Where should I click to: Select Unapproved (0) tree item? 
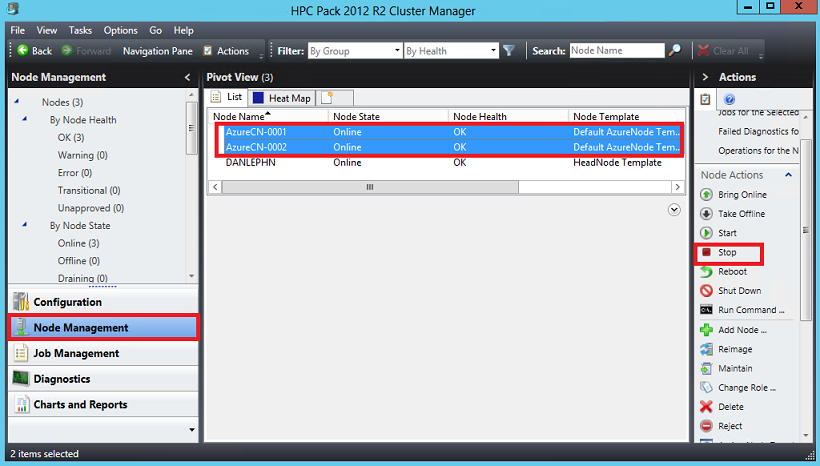point(91,208)
